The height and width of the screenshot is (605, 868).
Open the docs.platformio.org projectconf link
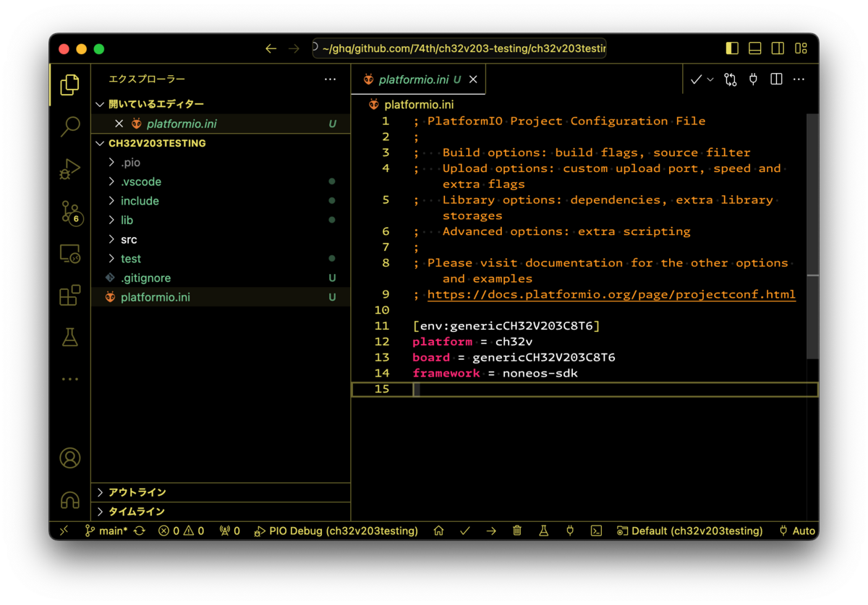click(611, 294)
